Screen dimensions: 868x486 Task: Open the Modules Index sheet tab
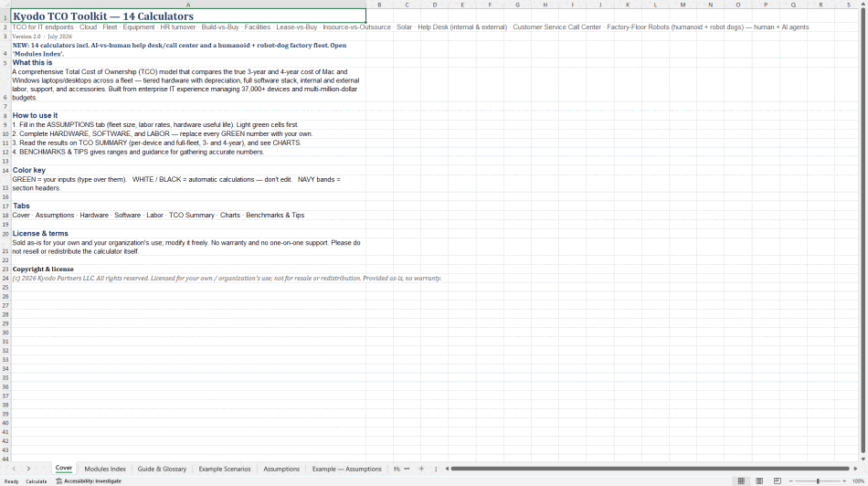pyautogui.click(x=105, y=469)
